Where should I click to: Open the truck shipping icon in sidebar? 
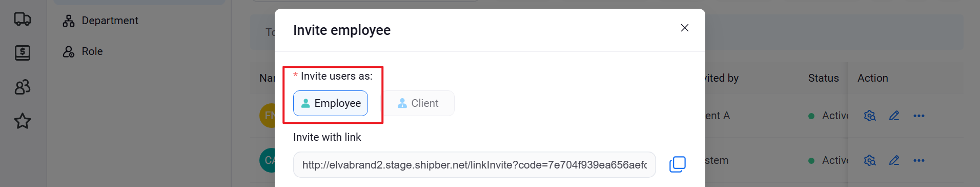23,20
